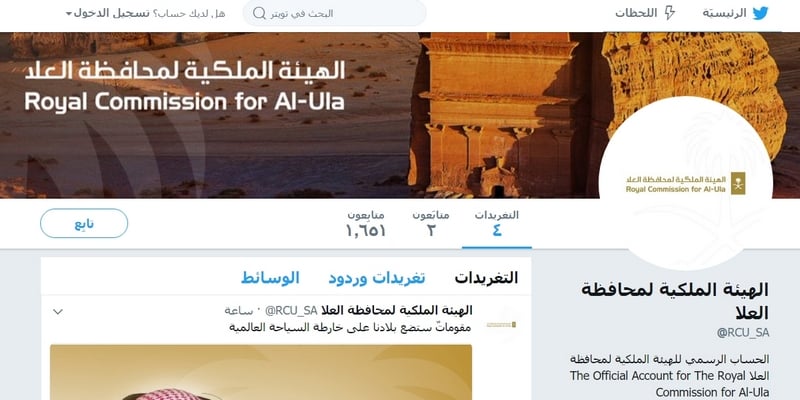Expand the login dropdown caret
Image resolution: width=800 pixels, height=400 pixels.
pyautogui.click(x=69, y=14)
